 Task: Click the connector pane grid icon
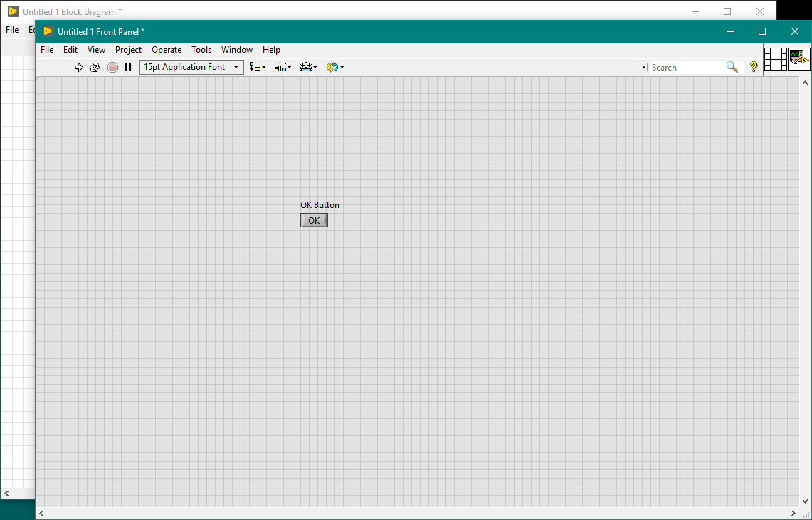point(775,59)
